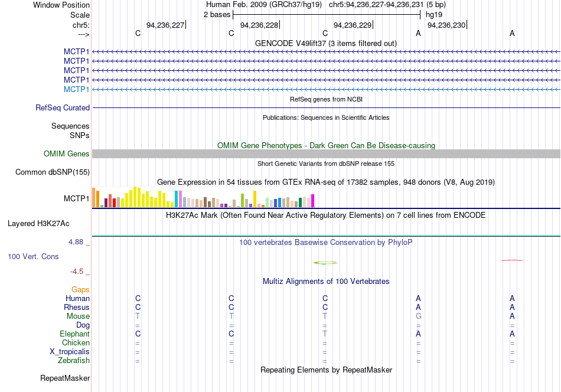Select the Dog alignment row label
The height and width of the screenshot is (392, 561).
click(x=83, y=325)
